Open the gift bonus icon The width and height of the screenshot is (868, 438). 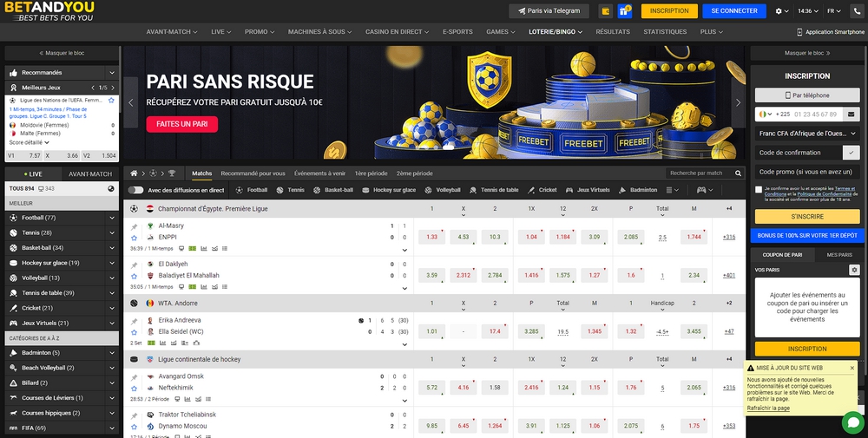coord(625,11)
